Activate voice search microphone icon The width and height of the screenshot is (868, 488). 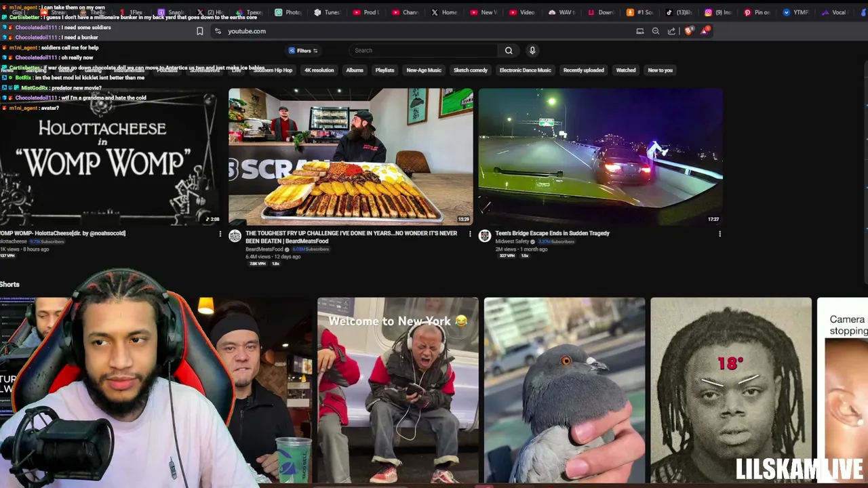(x=532, y=50)
